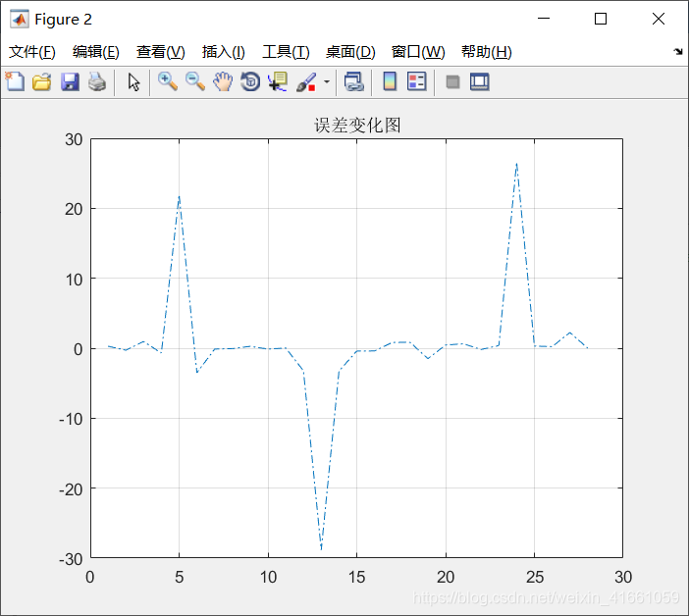Click the x-axis label 15
Screen dimensions: 689x616
[x=357, y=577]
